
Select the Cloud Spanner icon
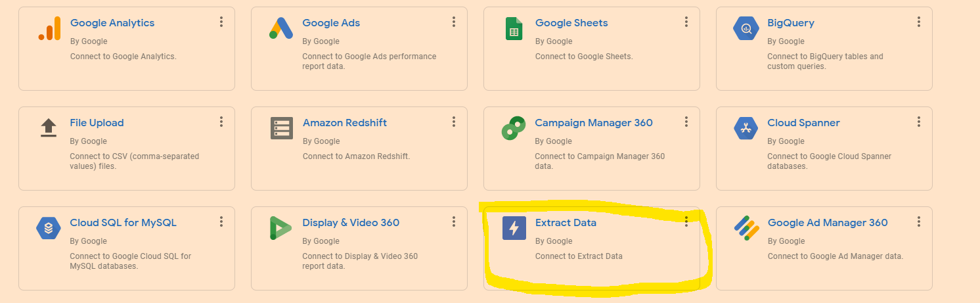(x=746, y=128)
